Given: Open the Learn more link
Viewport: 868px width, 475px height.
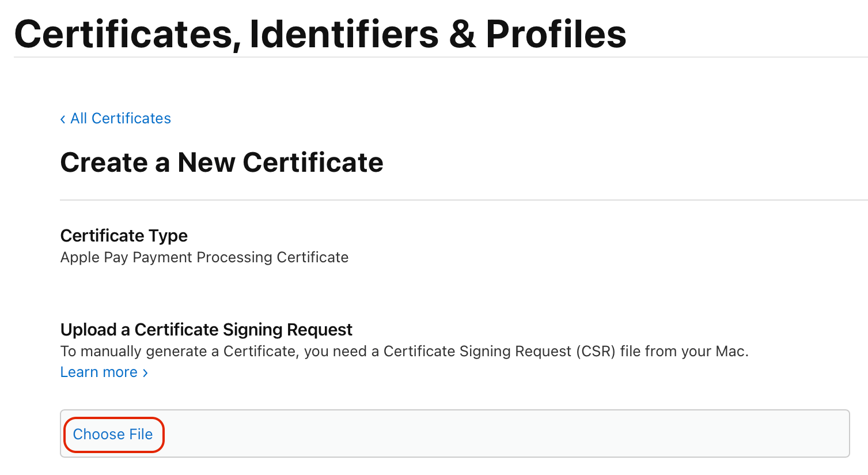Looking at the screenshot, I should pyautogui.click(x=99, y=372).
